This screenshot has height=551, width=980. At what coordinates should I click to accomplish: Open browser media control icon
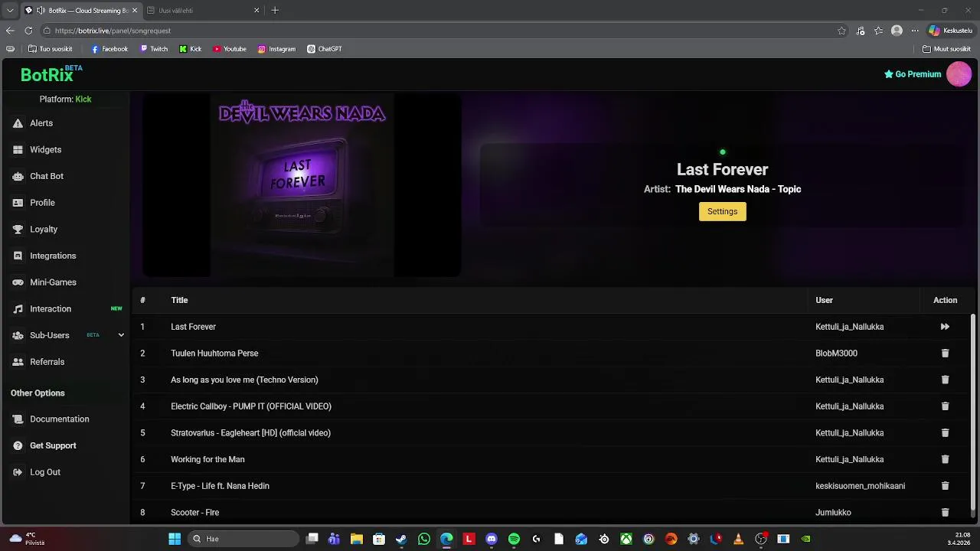coord(861,31)
